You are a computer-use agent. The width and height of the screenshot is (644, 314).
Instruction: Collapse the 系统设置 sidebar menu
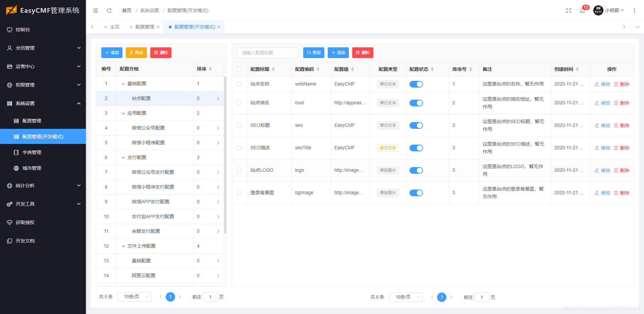43,103
